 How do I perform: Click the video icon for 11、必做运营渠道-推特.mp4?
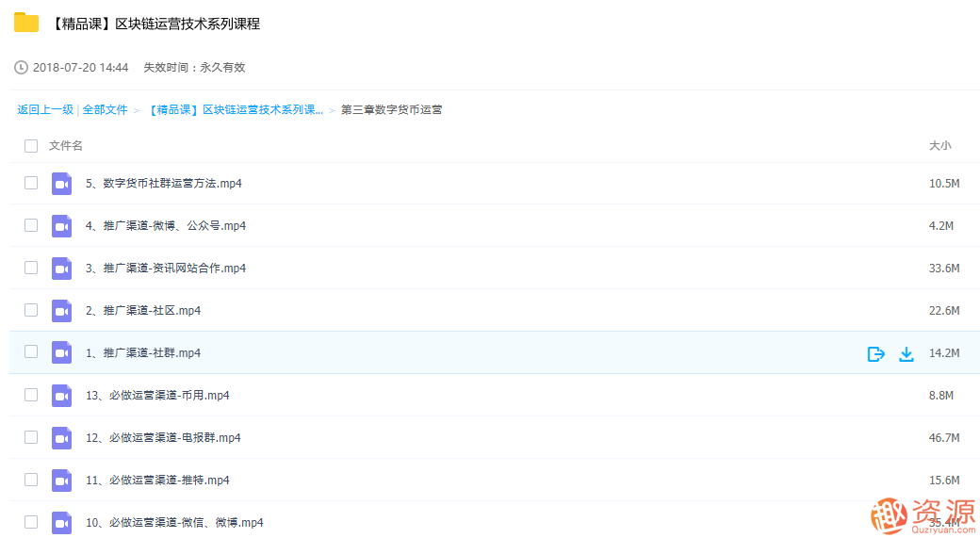[x=61, y=481]
